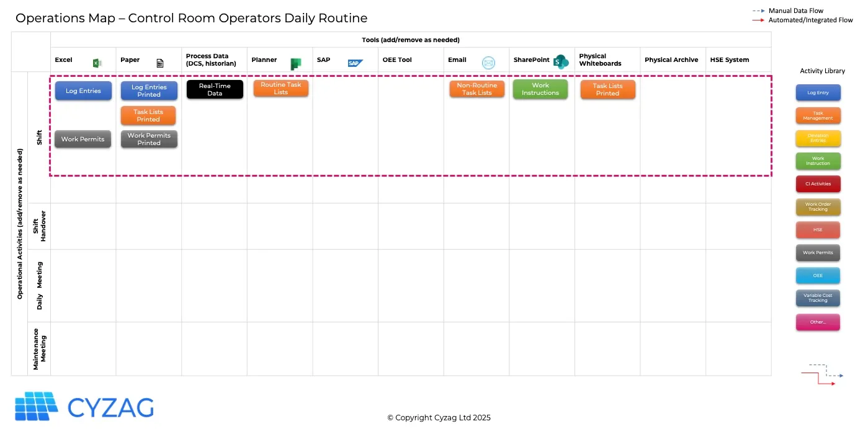Pick the Variable Cost Tracking swatch
868x429 pixels.
point(818,298)
